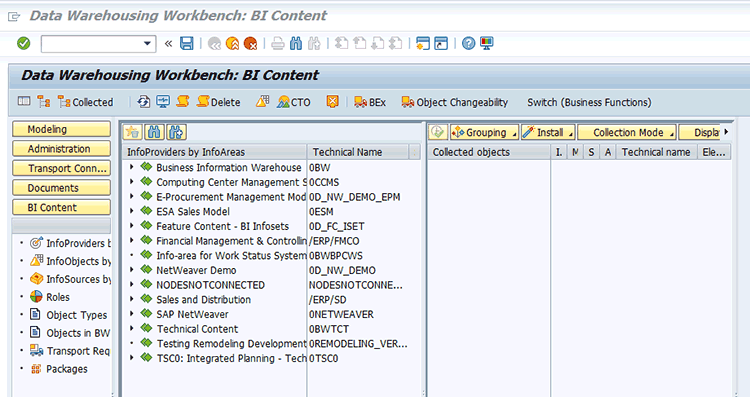Click the Help question mark icon
Viewport: 750px width, 397px height.
point(469,44)
